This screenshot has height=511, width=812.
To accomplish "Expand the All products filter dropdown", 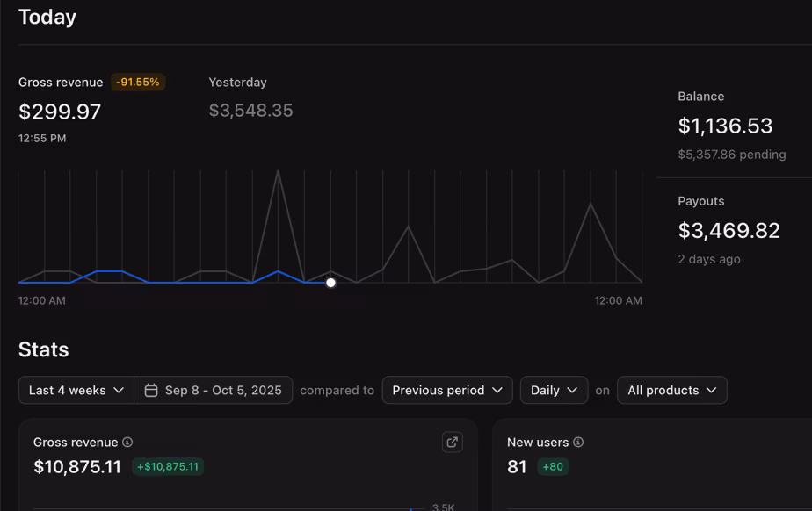I will pyautogui.click(x=671, y=391).
